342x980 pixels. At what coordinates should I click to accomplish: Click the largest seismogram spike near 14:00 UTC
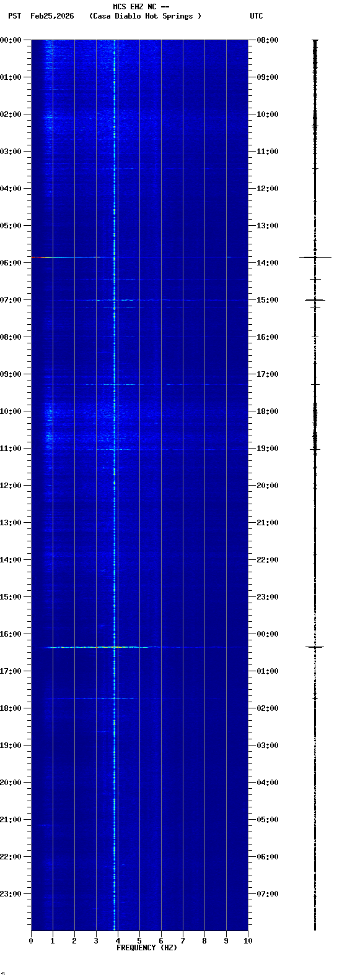[315, 257]
